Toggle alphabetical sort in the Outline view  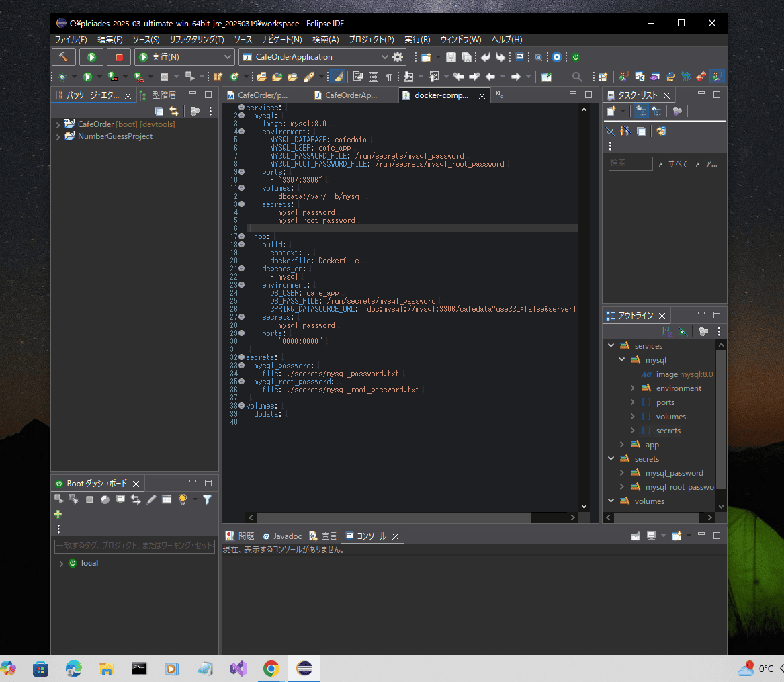click(667, 331)
